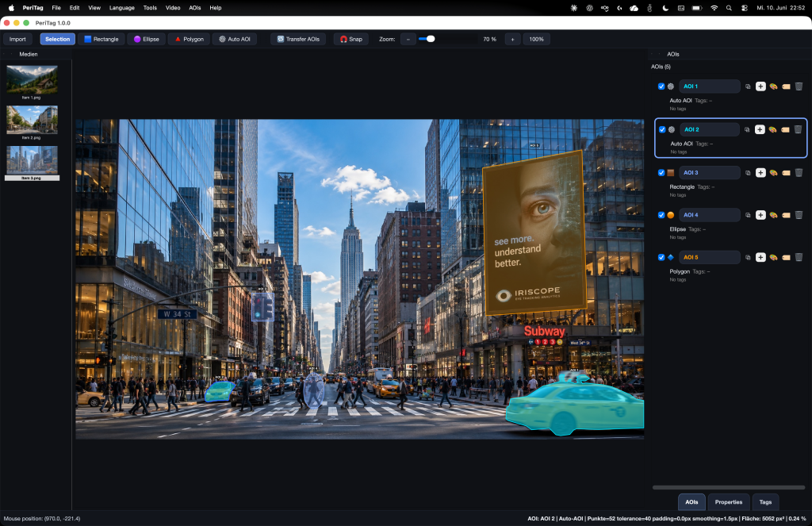Remove AOI 4 via the trash icon

[799, 215]
